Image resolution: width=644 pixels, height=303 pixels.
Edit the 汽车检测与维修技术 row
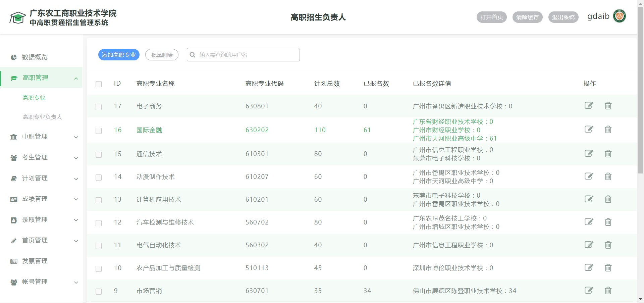pyautogui.click(x=589, y=222)
